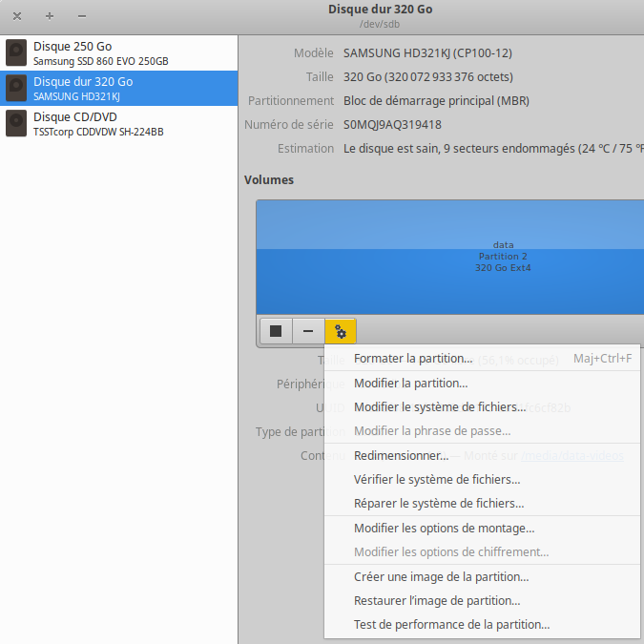This screenshot has width=644, height=644.
Task: Select Disque CD/DVD in the device list
Action: (118, 124)
